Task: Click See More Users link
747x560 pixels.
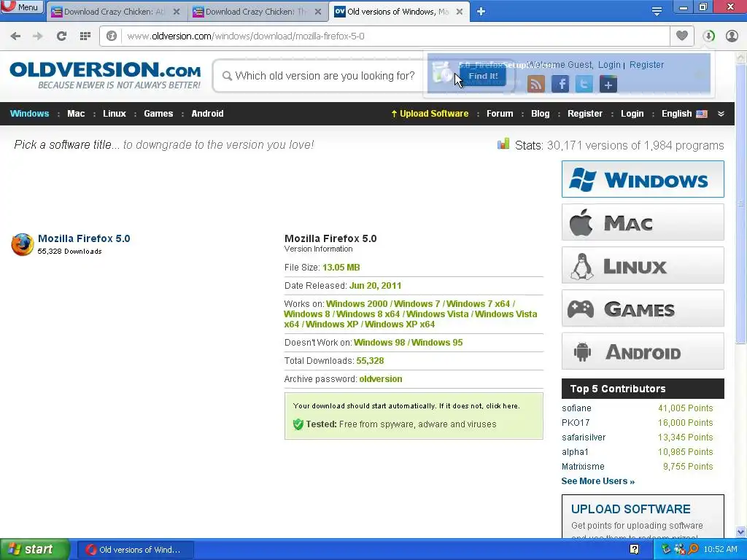Action: pyautogui.click(x=598, y=481)
